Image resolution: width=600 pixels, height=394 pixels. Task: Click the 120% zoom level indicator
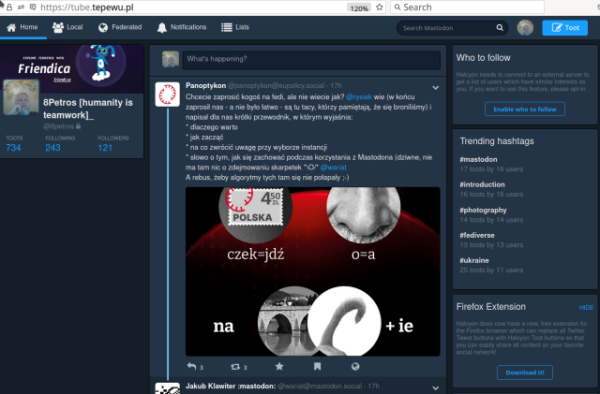[x=359, y=8]
